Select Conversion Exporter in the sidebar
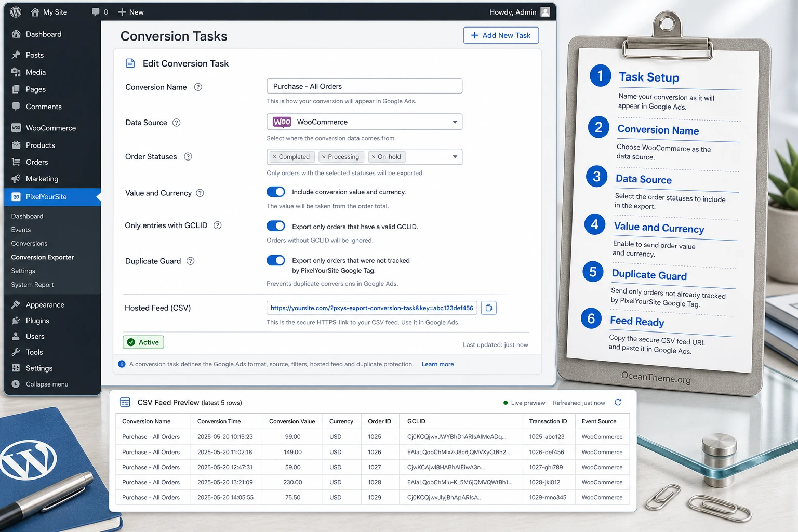The image size is (798, 532). pos(43,257)
